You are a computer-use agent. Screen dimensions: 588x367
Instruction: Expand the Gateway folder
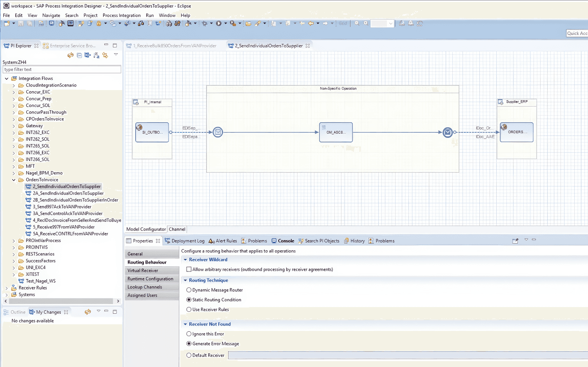coord(14,126)
